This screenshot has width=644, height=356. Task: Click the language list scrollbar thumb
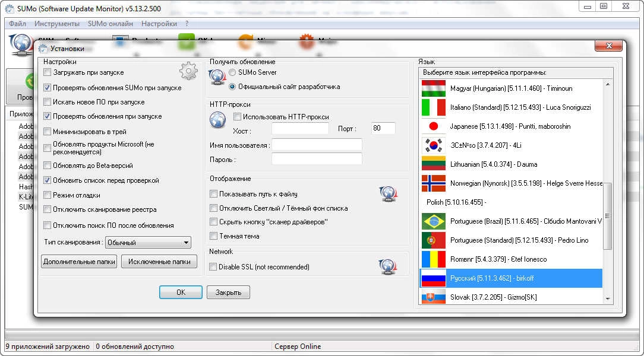pos(607,216)
